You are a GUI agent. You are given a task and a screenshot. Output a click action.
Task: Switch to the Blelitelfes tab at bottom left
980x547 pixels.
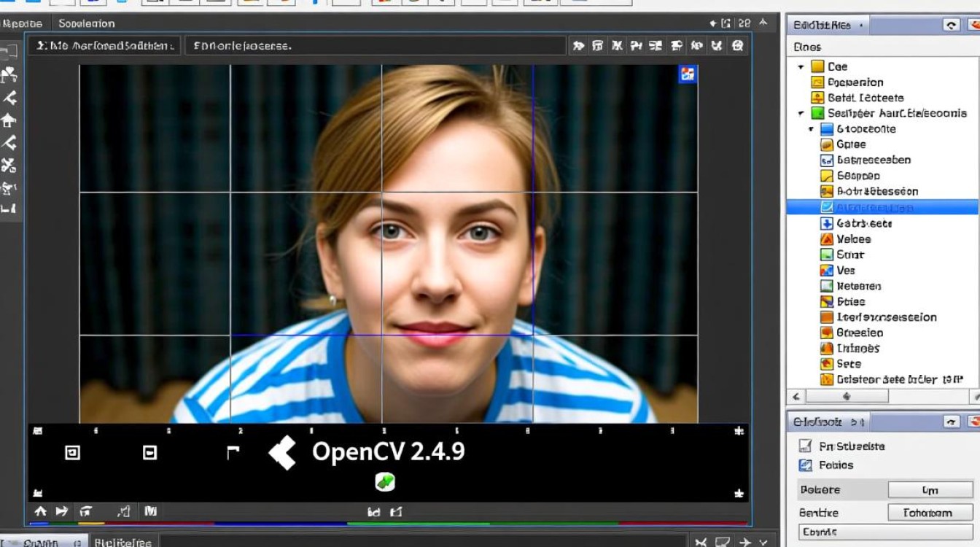(122, 543)
